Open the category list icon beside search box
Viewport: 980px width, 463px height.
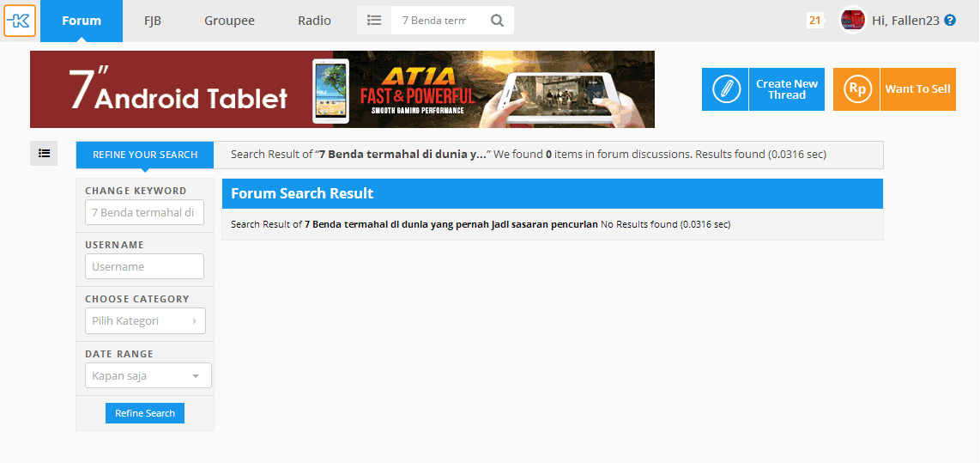(x=374, y=21)
